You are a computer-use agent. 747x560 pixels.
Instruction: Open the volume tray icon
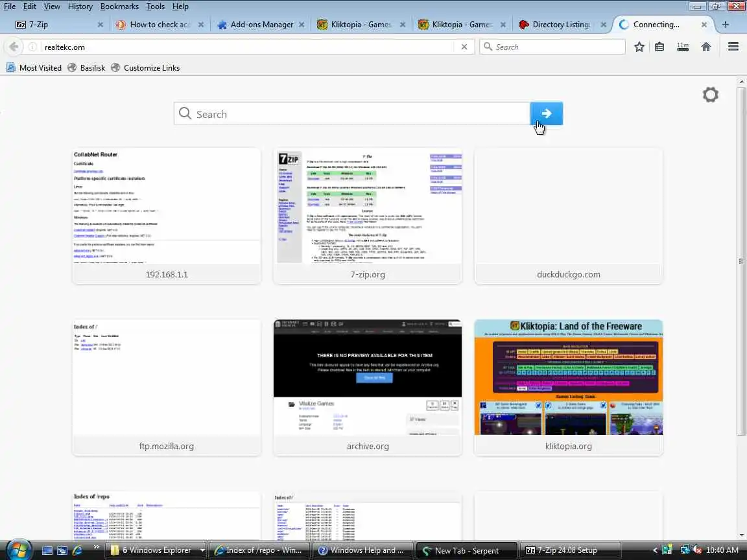(x=698, y=550)
